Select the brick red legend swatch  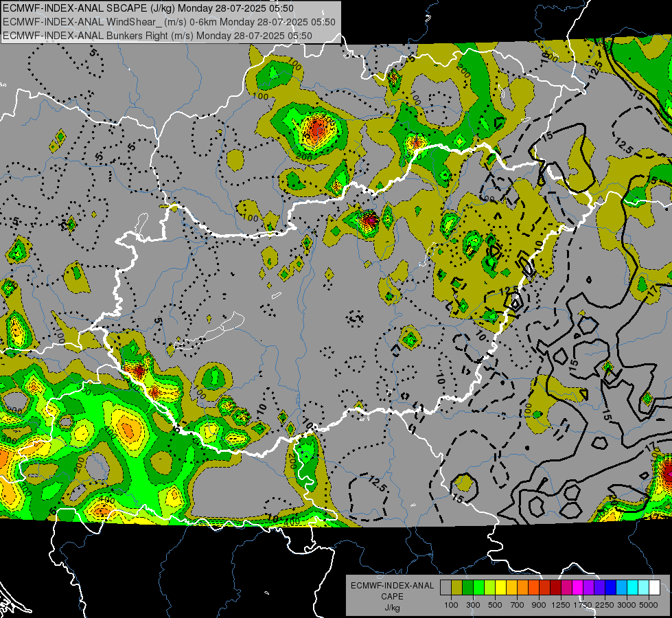545,588
